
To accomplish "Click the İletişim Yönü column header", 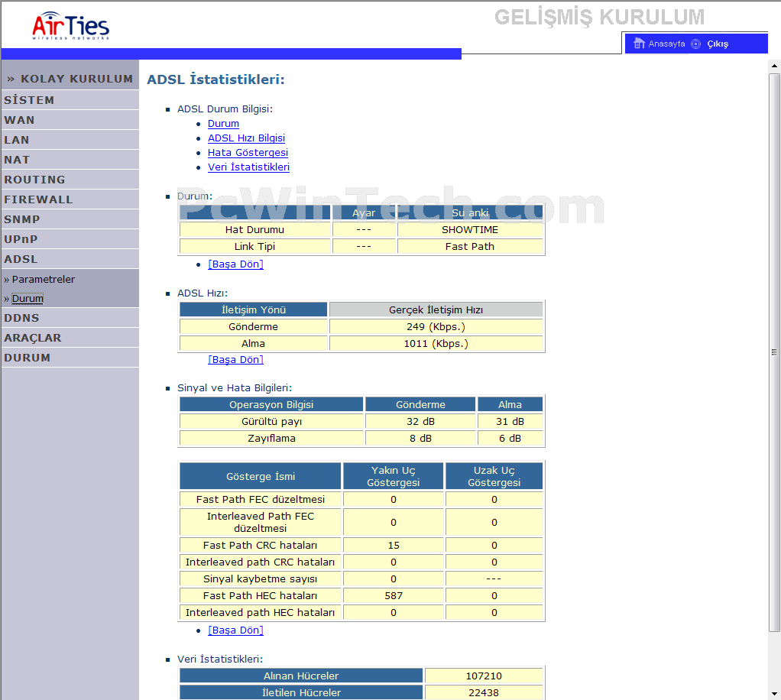I will point(253,310).
